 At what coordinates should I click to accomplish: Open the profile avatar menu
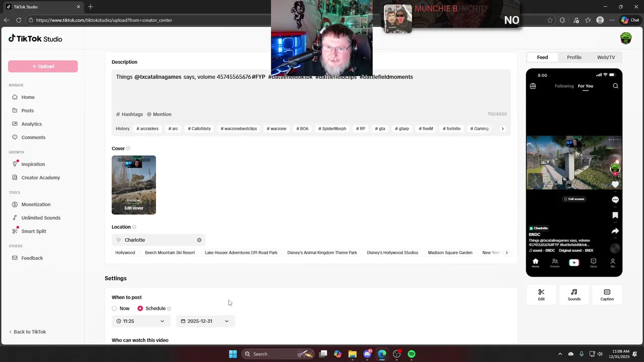[625, 39]
